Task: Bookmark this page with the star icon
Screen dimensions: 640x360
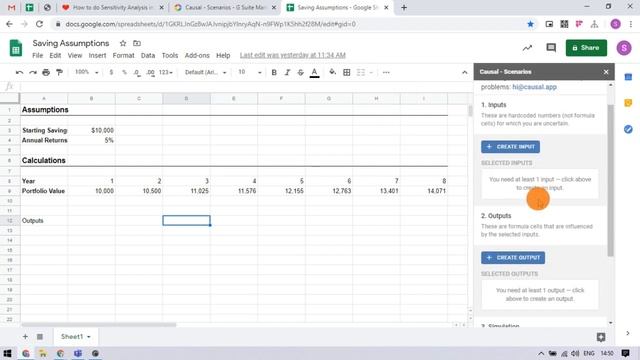Action: pyautogui.click(x=530, y=24)
